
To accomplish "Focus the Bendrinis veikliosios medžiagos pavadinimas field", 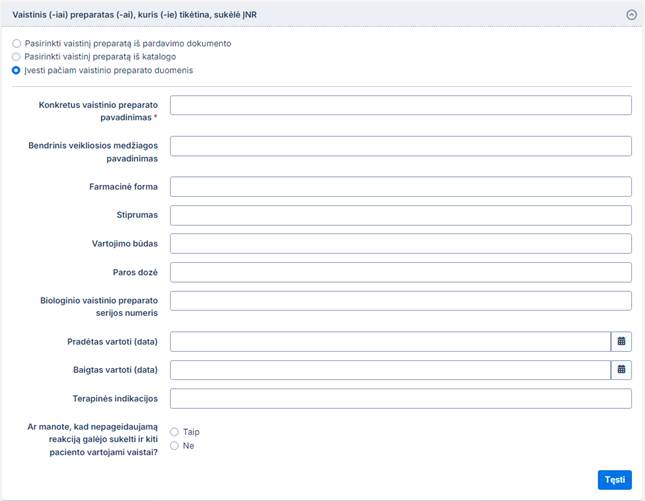I will click(400, 146).
